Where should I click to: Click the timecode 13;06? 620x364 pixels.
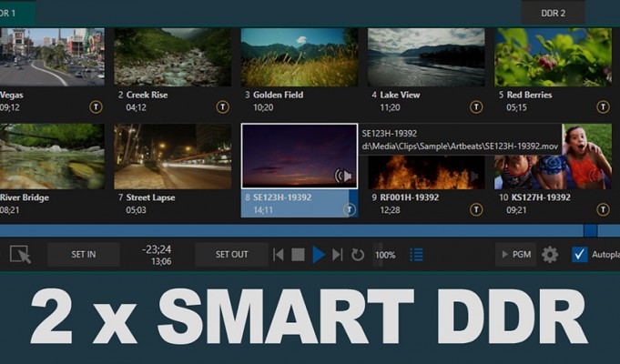pyautogui.click(x=161, y=261)
